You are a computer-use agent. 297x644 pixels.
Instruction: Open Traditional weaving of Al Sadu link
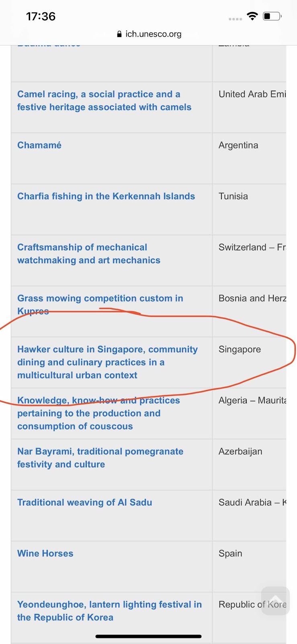85,503
